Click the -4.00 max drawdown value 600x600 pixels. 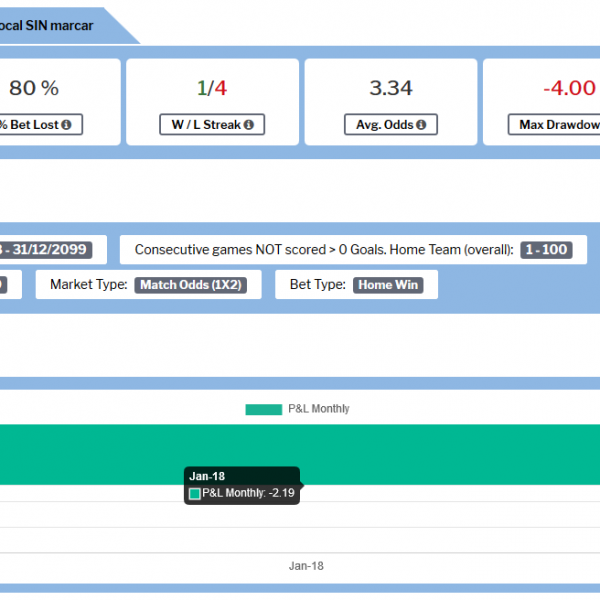569,88
